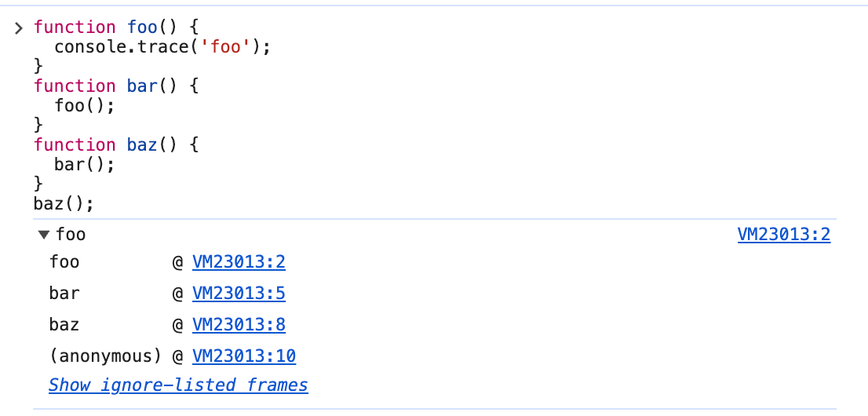Select the (anonymous) stack frame name
This screenshot has width=868, height=416.
104,356
